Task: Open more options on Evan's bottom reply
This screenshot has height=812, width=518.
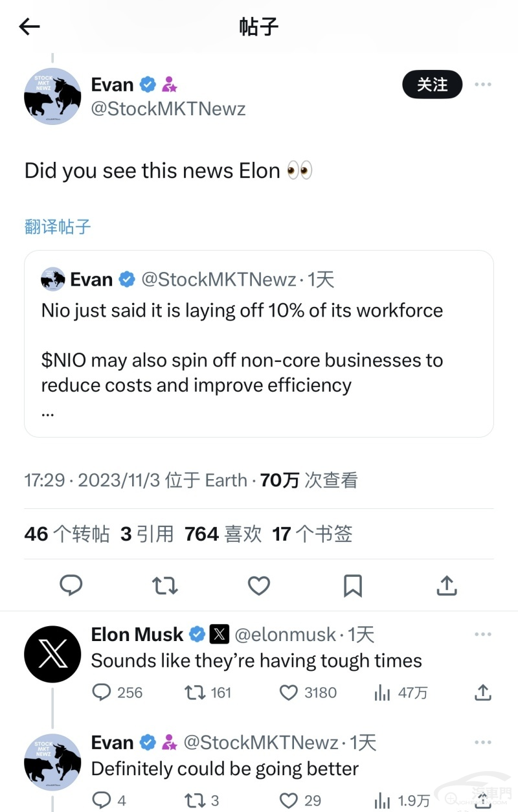Action: 483,743
